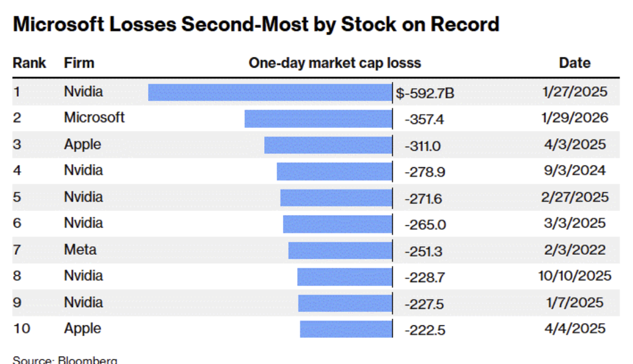
Task: Click the Rank column header
Action: 30,63
